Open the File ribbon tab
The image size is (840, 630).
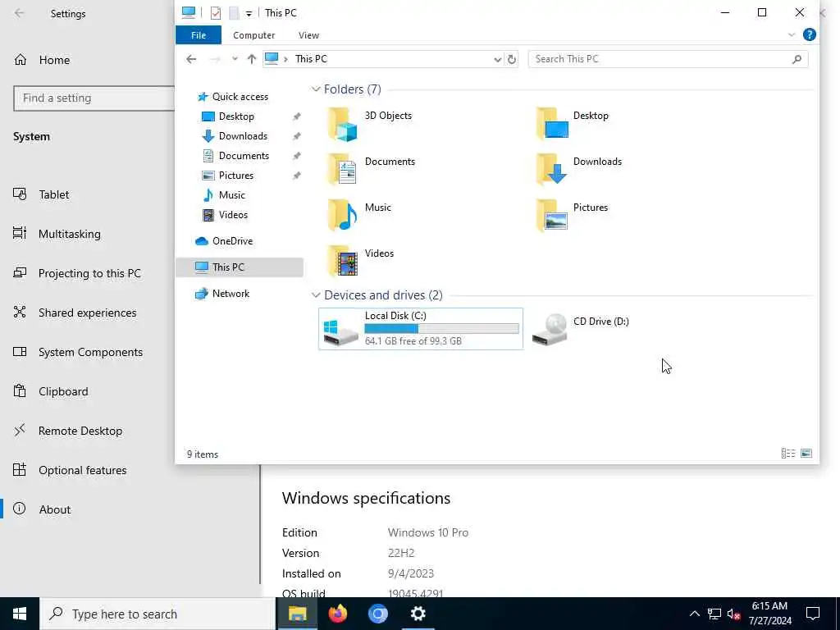pyautogui.click(x=199, y=34)
